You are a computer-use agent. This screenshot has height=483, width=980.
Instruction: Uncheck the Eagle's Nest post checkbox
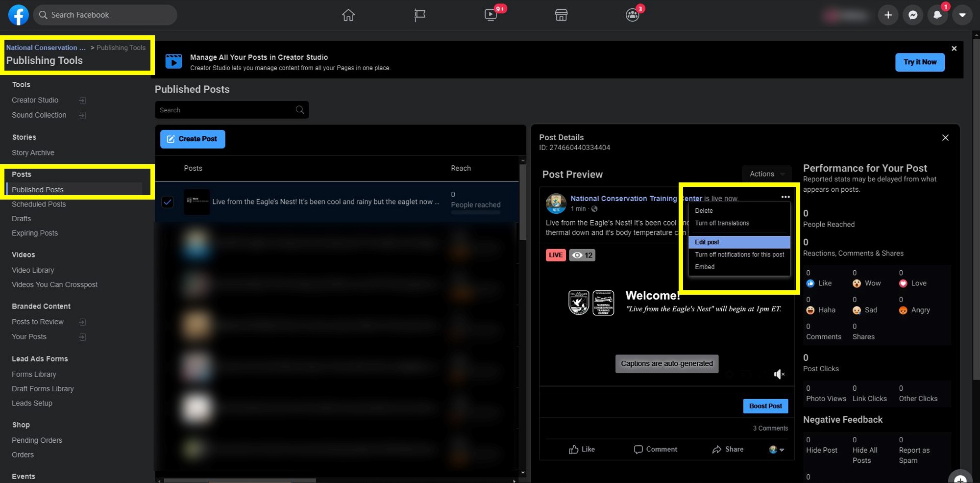(x=168, y=202)
